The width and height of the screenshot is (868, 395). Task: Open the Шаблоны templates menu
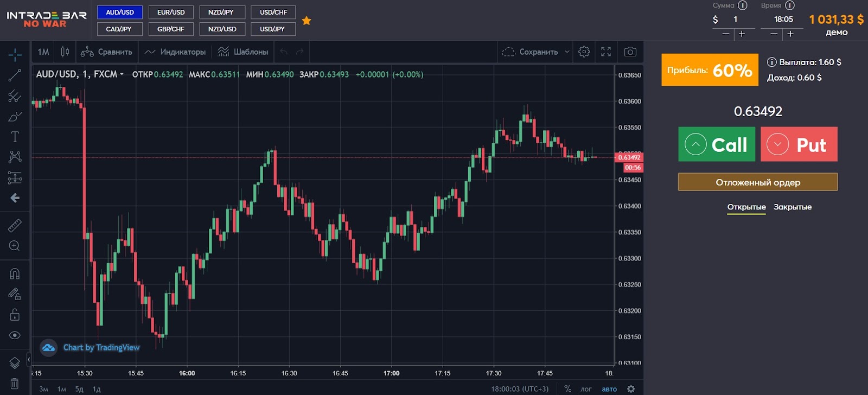(242, 52)
